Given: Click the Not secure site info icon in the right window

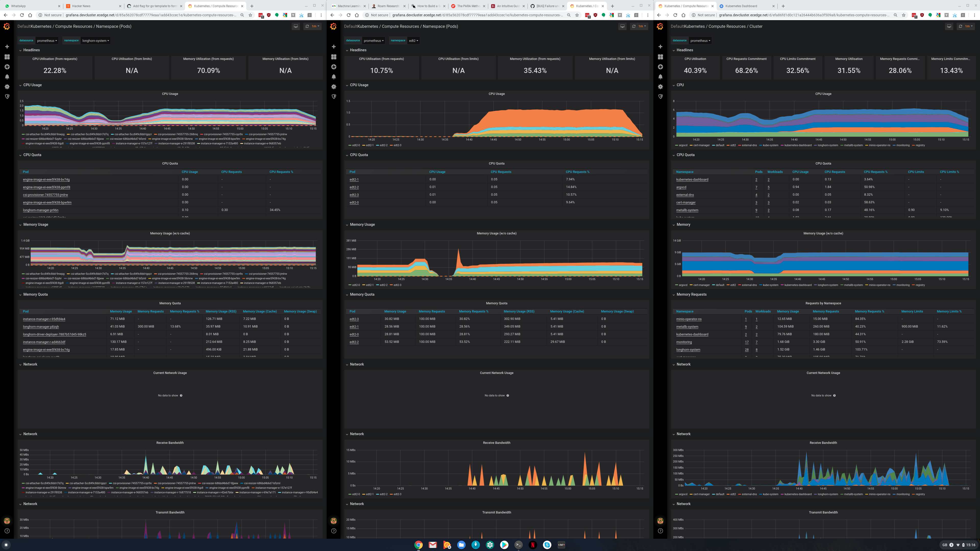Looking at the screenshot, I should 694,15.
